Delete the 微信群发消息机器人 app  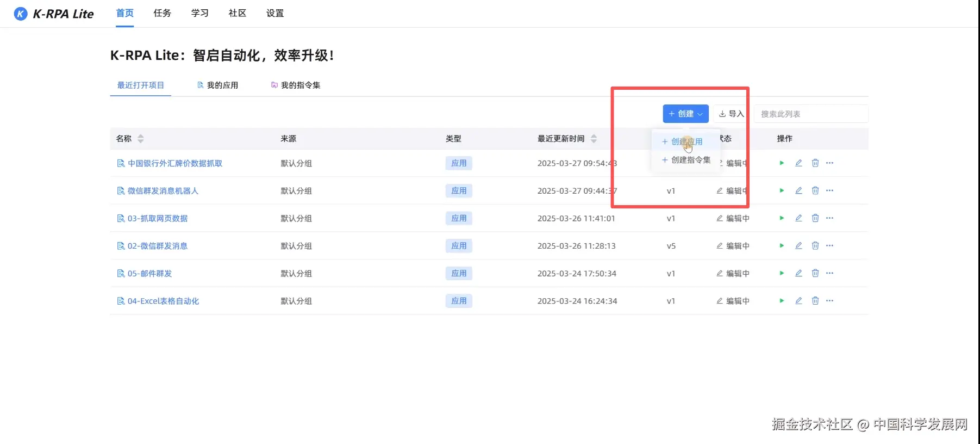click(815, 190)
